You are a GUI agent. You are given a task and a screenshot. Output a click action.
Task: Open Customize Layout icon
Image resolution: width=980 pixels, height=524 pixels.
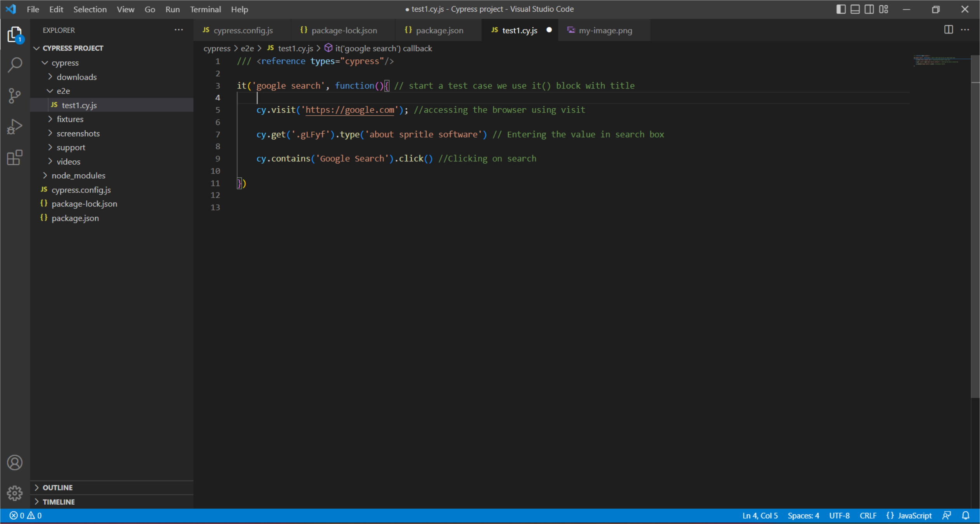point(884,9)
